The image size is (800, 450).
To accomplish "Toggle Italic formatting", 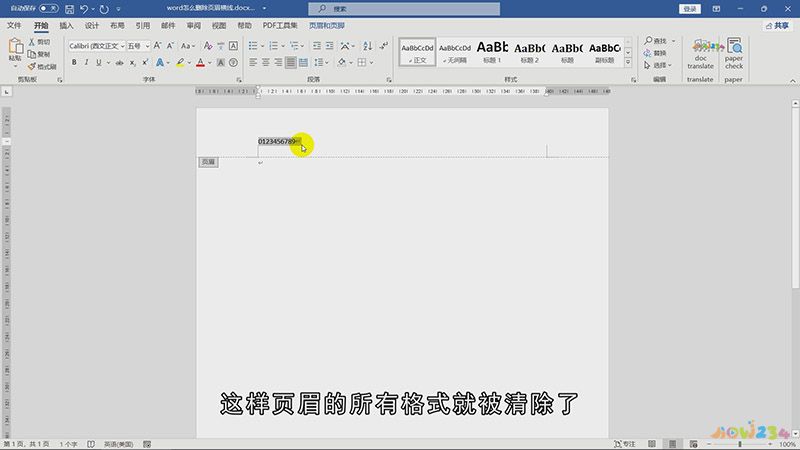I will click(86, 62).
